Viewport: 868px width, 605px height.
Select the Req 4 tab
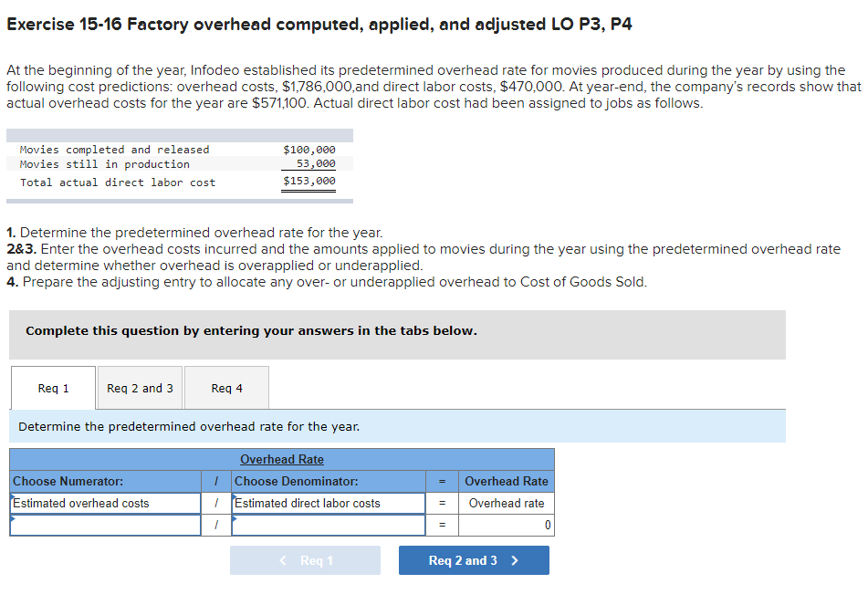pos(225,387)
